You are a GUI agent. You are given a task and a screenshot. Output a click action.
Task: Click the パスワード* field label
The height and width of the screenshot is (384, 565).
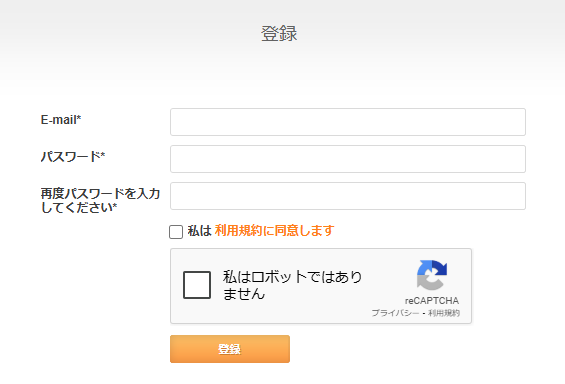click(73, 157)
